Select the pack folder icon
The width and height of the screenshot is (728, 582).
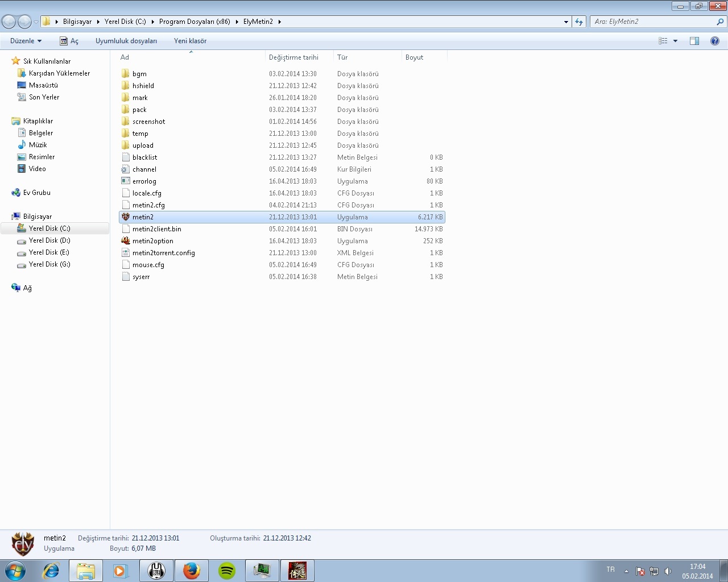[126, 110]
